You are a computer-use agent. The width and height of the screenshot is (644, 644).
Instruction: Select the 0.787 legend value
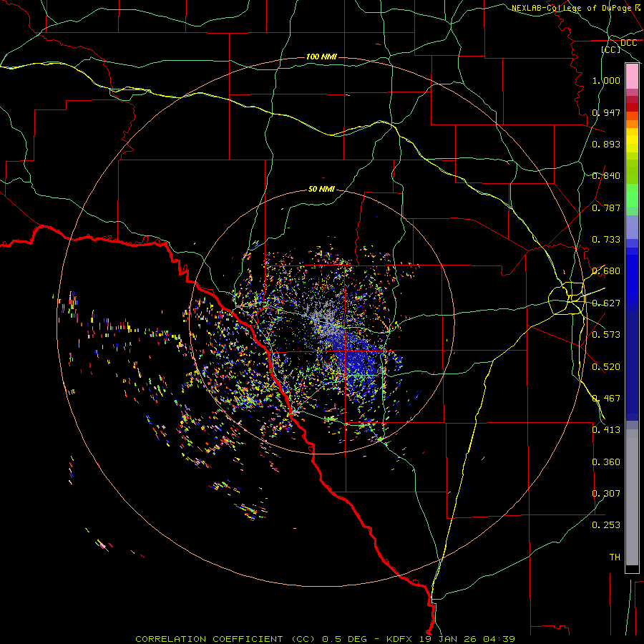click(x=606, y=208)
